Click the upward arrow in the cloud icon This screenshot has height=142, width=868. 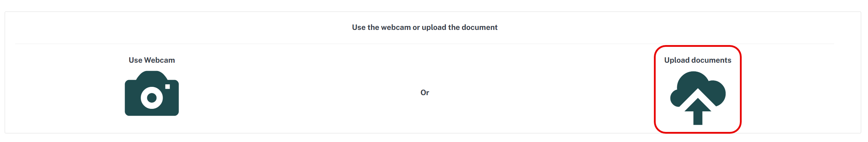click(x=698, y=111)
